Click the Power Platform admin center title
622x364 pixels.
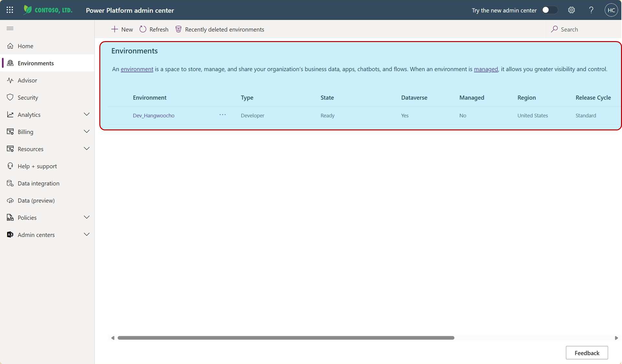point(130,10)
